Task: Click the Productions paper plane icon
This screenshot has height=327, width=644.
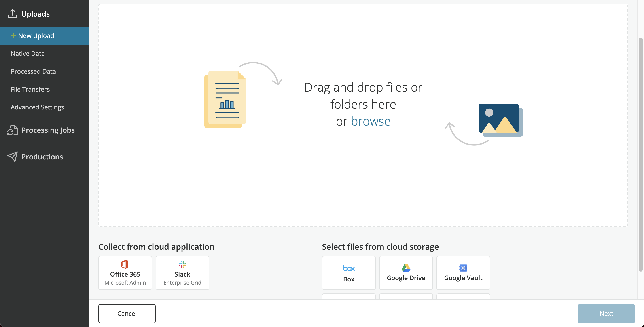Action: 13,157
